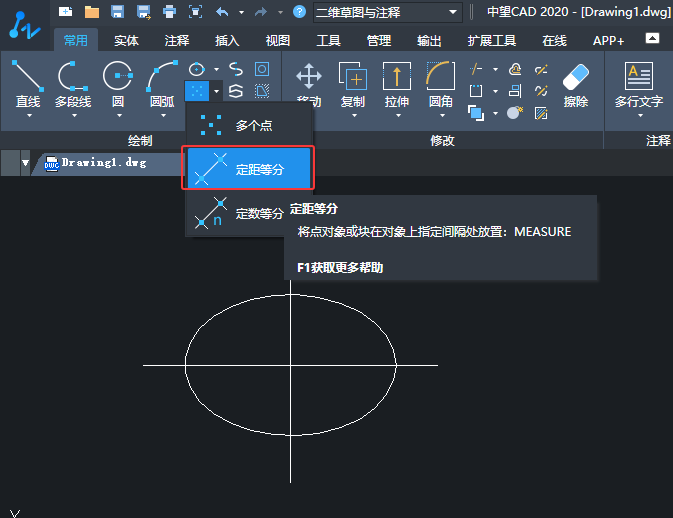This screenshot has width=673, height=518.
Task: Click the align icon in the modify panel
Action: click(x=515, y=91)
